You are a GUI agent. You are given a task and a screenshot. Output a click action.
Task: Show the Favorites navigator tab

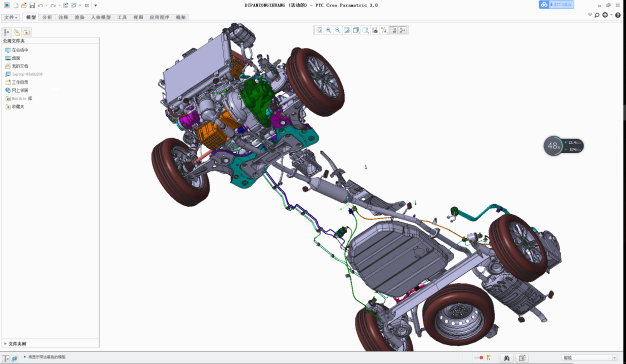[x=26, y=32]
